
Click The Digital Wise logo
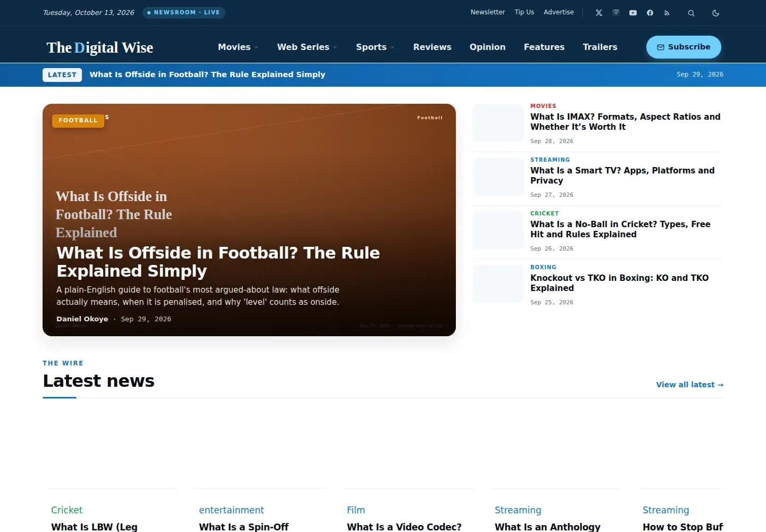click(x=100, y=47)
